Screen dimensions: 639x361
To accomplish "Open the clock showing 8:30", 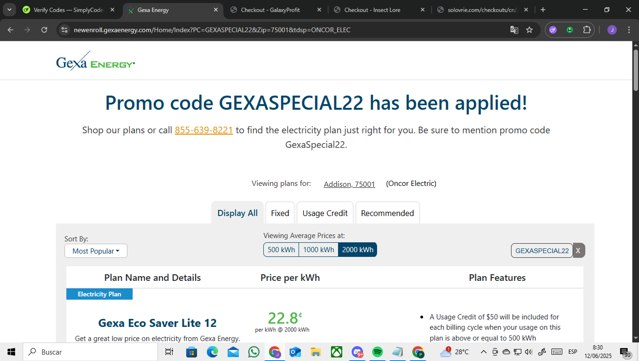I will [x=598, y=352].
